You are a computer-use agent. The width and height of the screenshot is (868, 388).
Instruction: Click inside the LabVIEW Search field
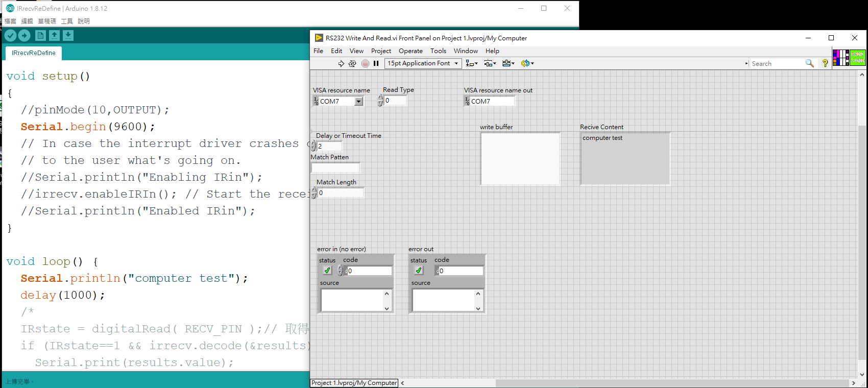pos(776,63)
